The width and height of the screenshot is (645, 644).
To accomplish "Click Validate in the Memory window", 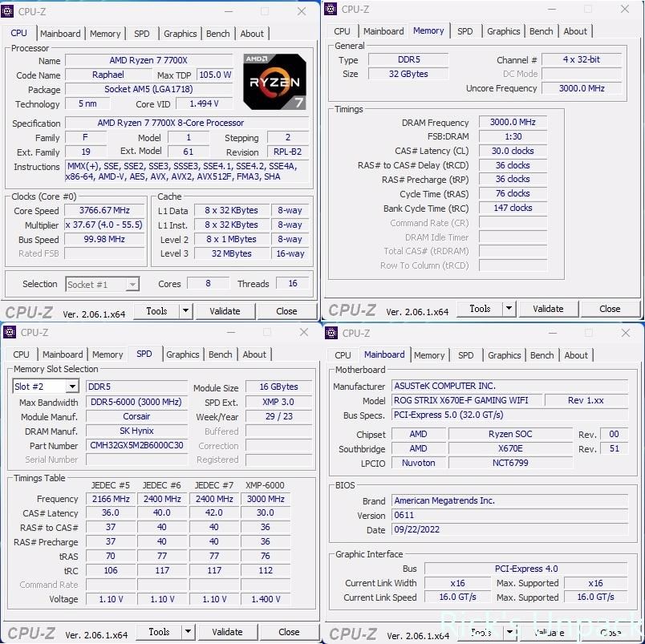I will tap(549, 309).
